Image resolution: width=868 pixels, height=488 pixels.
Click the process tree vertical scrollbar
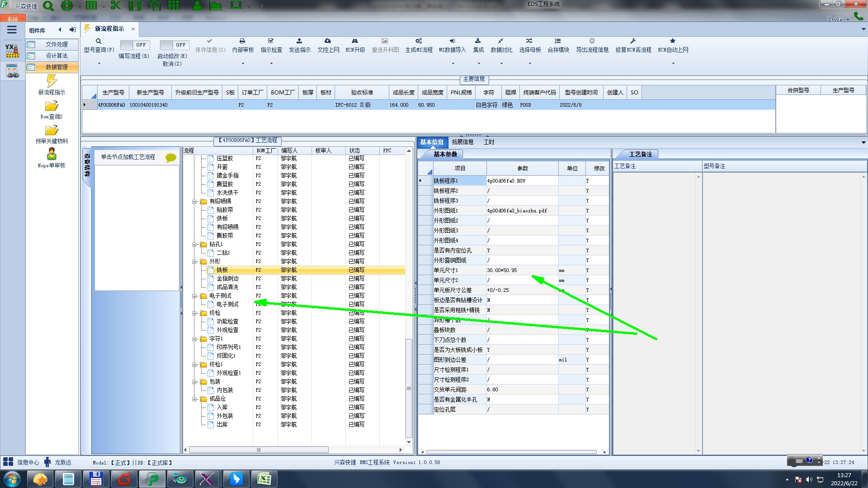click(x=409, y=388)
